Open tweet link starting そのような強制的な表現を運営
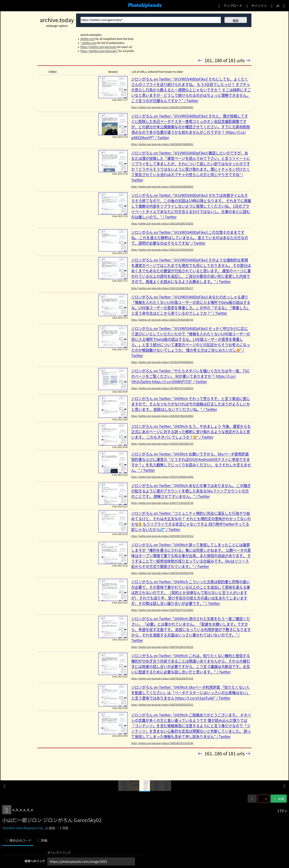289x868 pixels. [x=191, y=271]
